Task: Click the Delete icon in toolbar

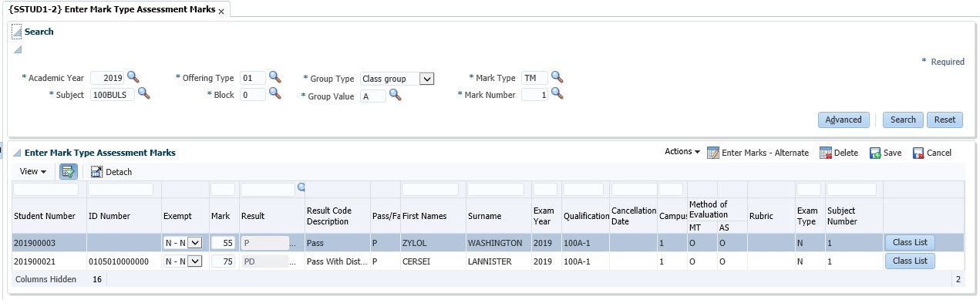Action: point(826,153)
